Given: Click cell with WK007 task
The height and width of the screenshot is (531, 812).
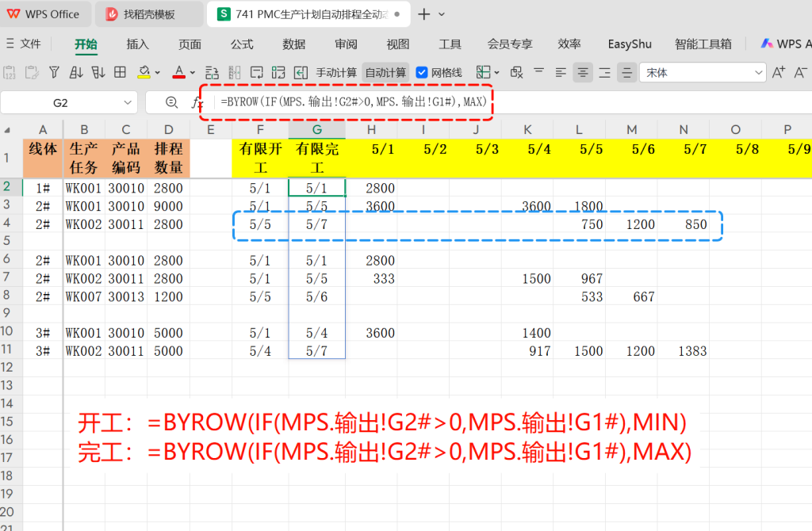Looking at the screenshot, I should [x=84, y=296].
